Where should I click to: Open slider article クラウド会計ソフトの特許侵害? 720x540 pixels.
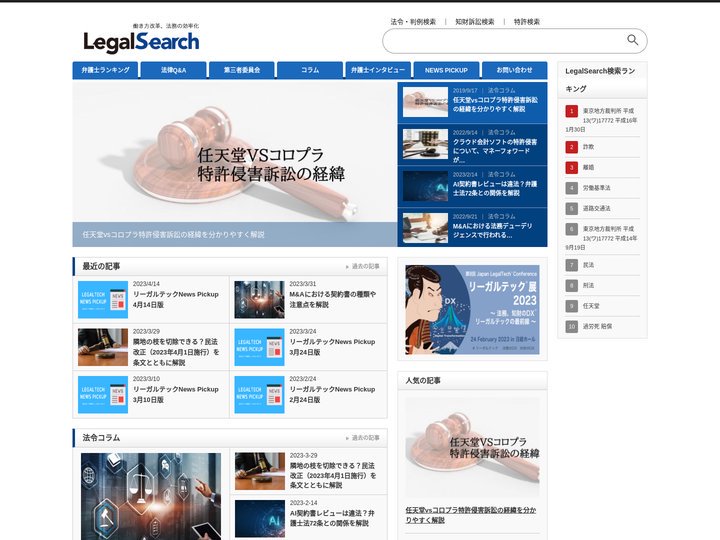495,151
